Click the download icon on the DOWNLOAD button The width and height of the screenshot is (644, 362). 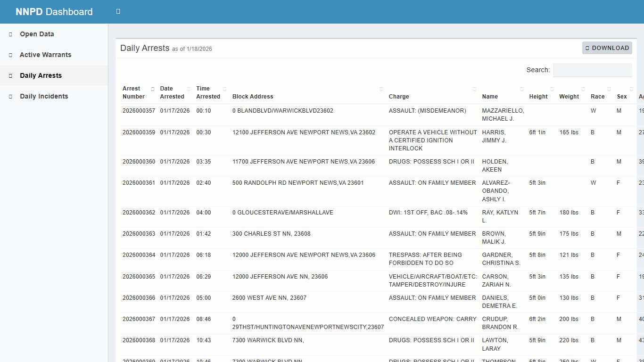[x=587, y=48]
